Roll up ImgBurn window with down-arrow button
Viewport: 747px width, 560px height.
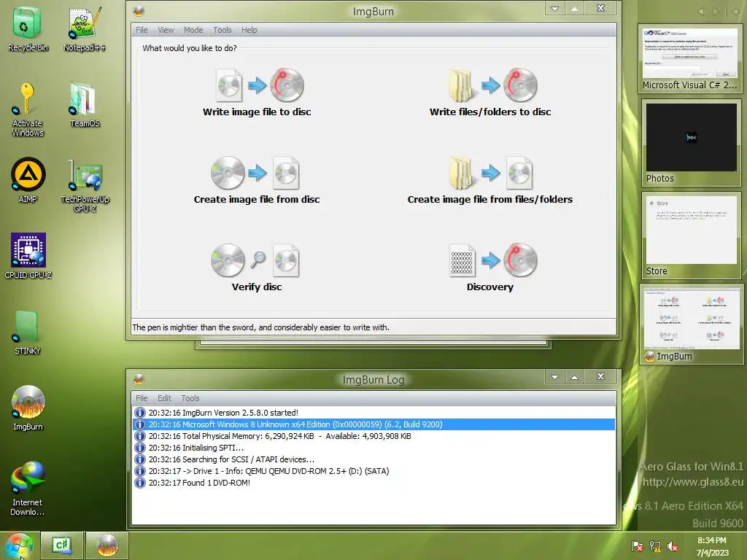point(554,9)
